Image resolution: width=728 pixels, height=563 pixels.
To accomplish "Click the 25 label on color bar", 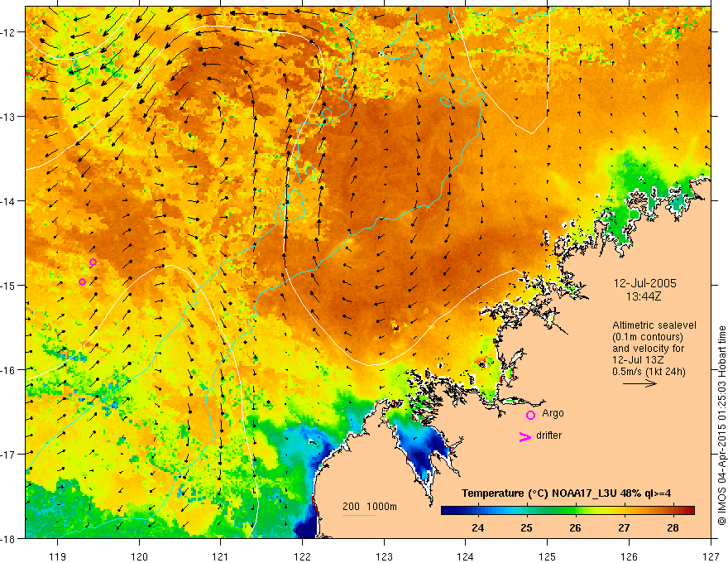I will (x=526, y=527).
